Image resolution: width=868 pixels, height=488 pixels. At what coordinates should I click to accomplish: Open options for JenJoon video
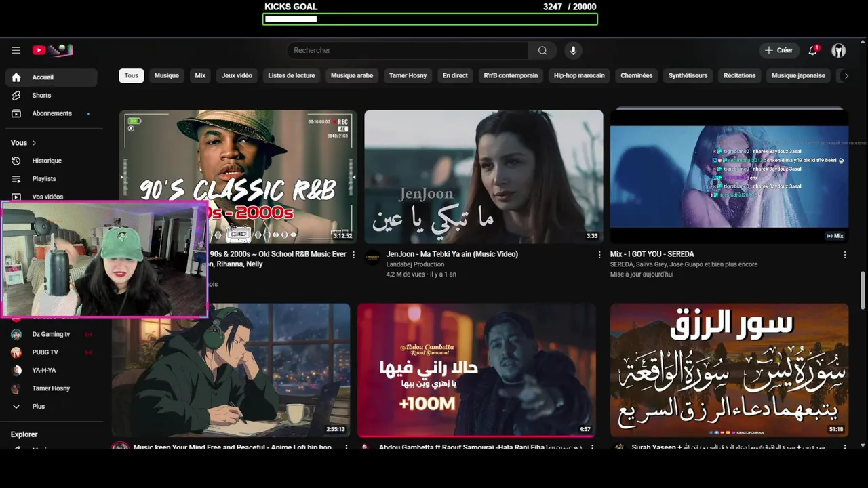coord(599,255)
